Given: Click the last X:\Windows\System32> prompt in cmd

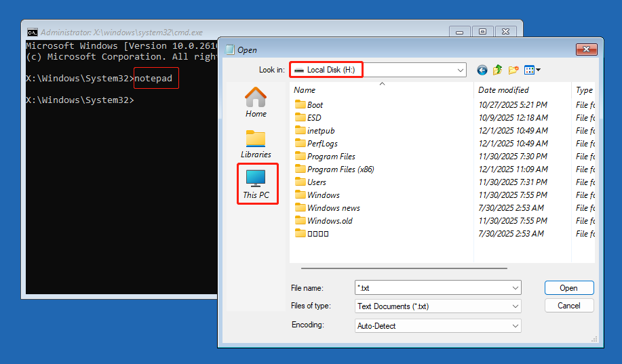Looking at the screenshot, I should [80, 100].
